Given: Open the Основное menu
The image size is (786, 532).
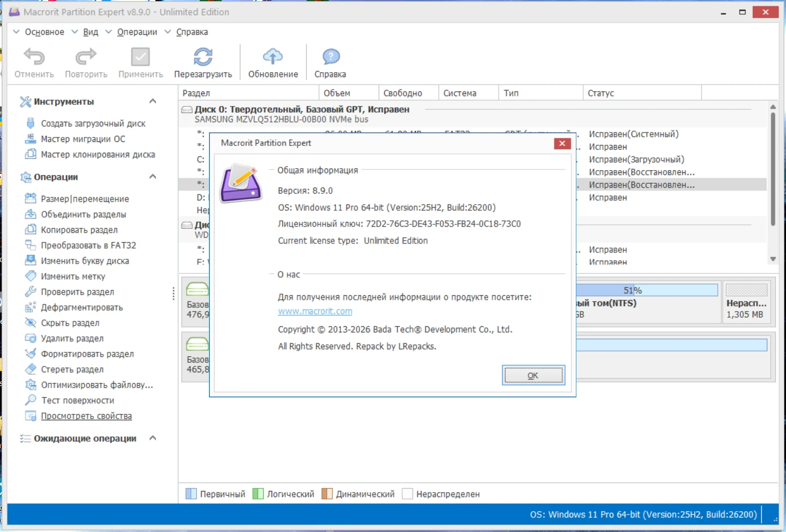Looking at the screenshot, I should pos(44,32).
